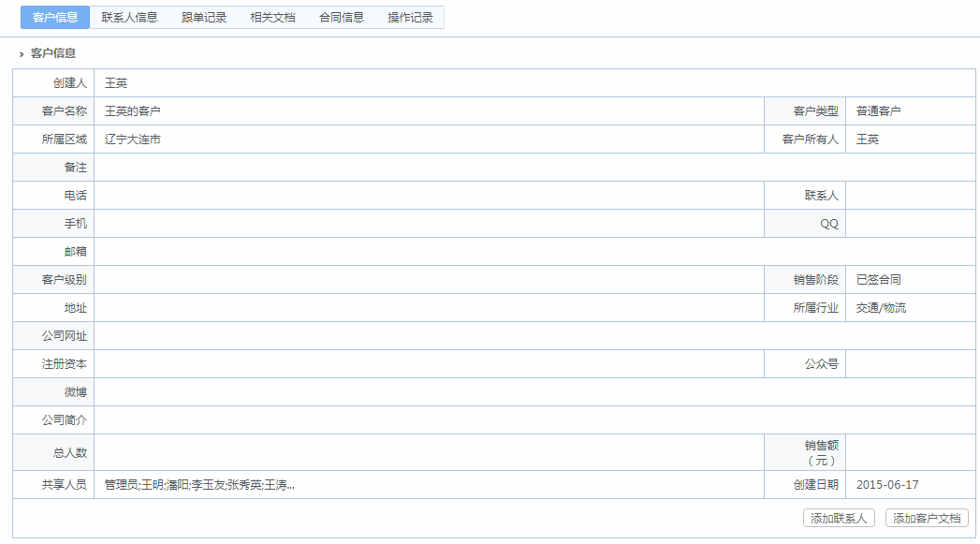The height and width of the screenshot is (544, 980).
Task: Collapse the 客户信息 section chevron
Action: [22, 54]
